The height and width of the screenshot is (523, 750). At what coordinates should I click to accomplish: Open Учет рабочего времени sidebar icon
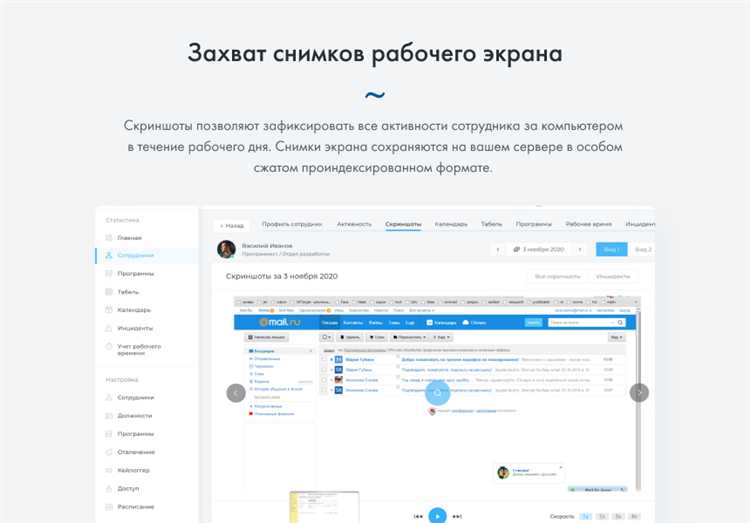coord(109,346)
